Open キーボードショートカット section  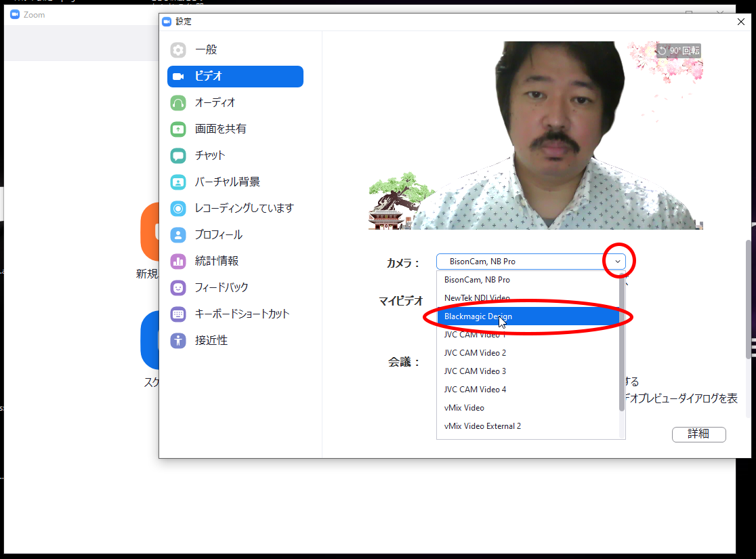235,314
